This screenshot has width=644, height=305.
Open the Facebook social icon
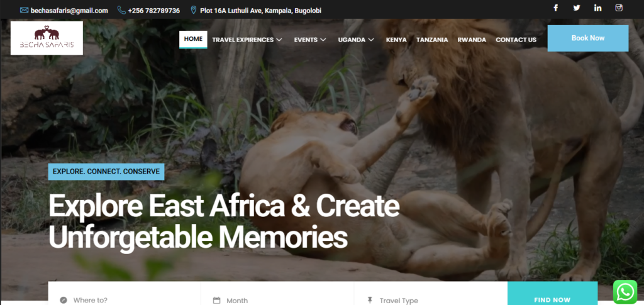click(556, 8)
